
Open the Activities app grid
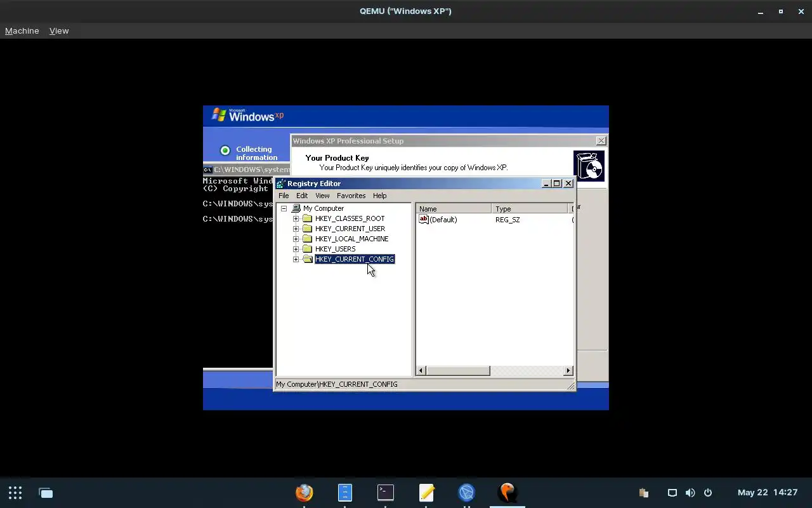[15, 493]
